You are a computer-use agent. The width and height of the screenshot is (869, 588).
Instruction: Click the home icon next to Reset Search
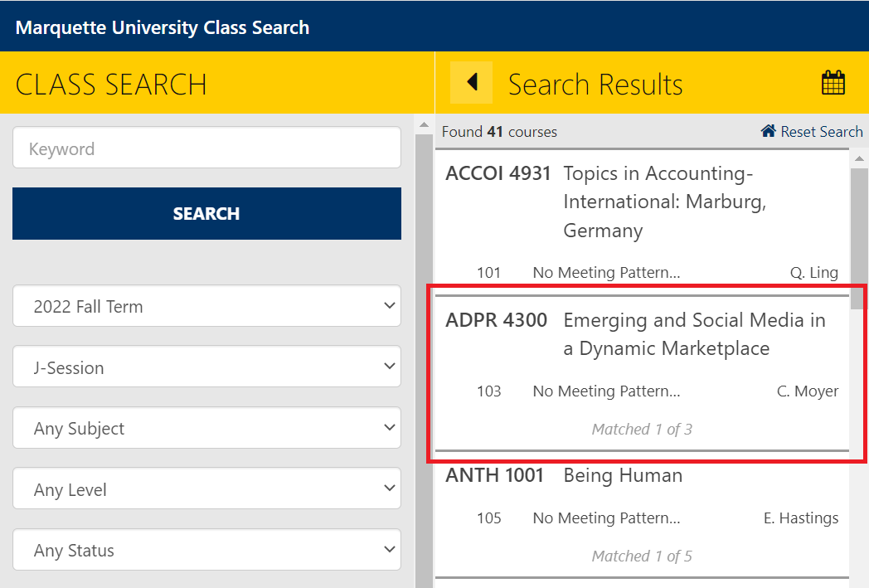tap(769, 131)
